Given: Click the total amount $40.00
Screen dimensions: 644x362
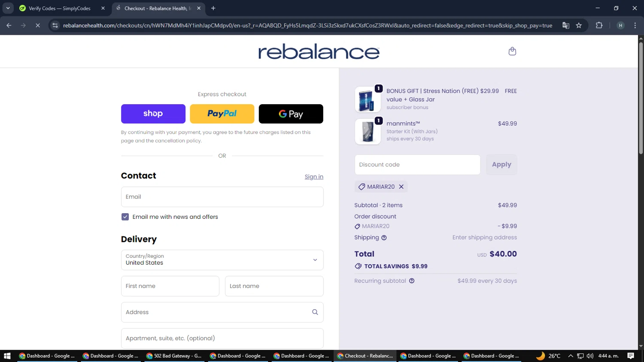Looking at the screenshot, I should [503, 254].
